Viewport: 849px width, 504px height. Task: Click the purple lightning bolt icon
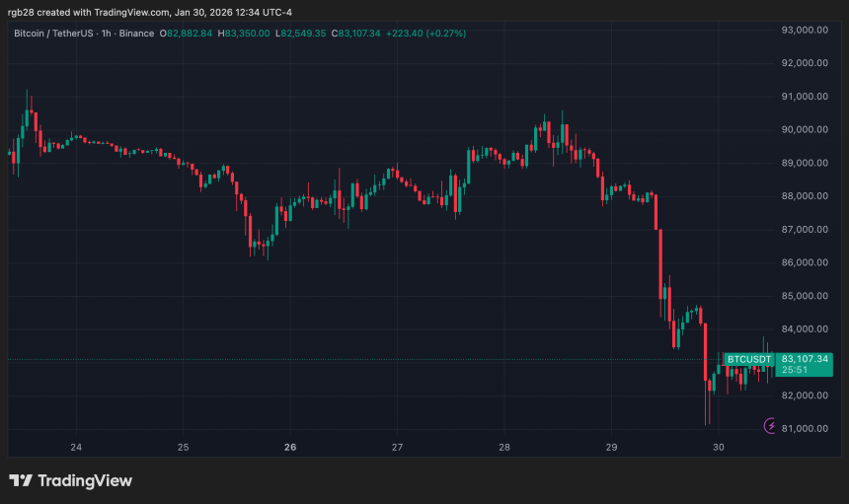[769, 426]
